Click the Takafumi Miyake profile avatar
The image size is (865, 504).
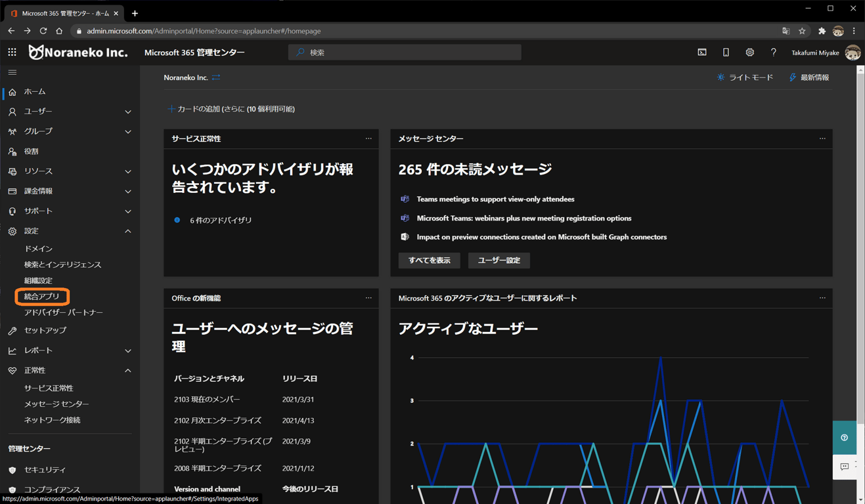(x=853, y=52)
